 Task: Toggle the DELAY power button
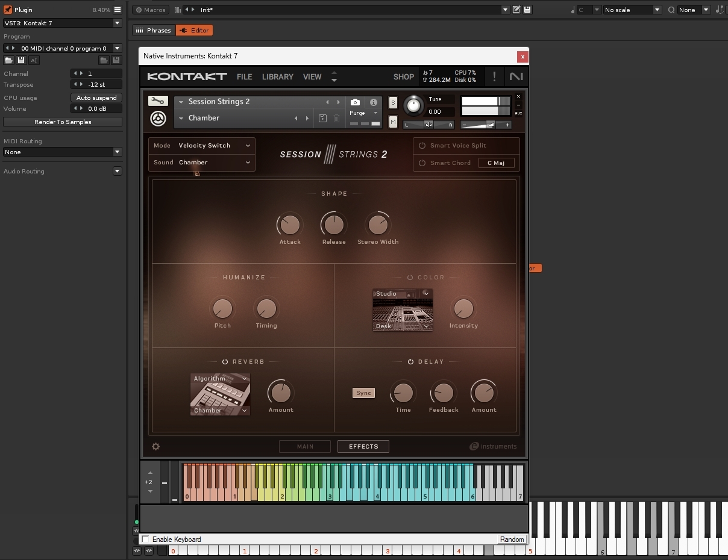coord(410,362)
